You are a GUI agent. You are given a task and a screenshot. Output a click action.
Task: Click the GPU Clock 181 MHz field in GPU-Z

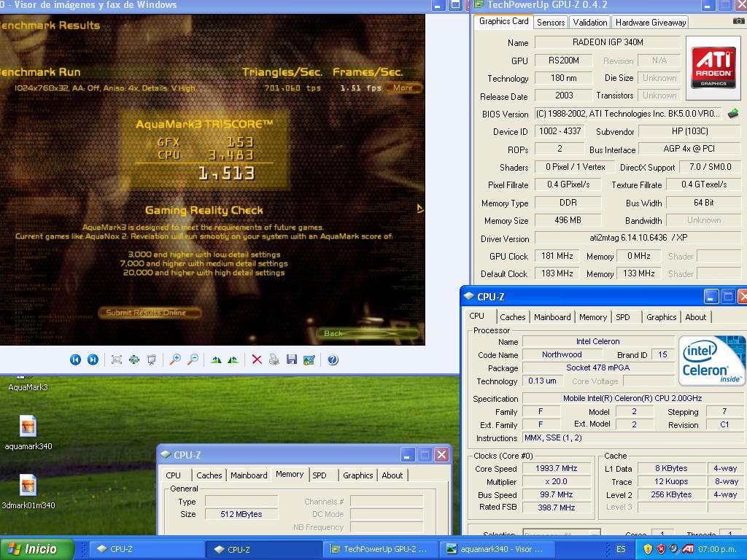[557, 256]
